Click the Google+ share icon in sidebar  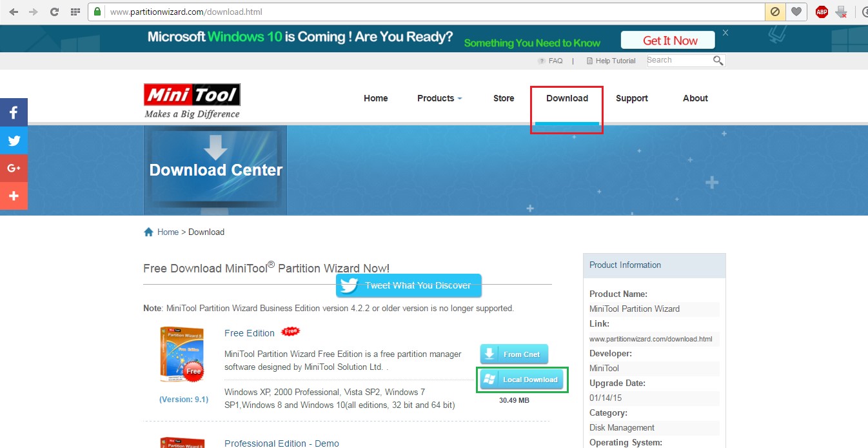[14, 168]
